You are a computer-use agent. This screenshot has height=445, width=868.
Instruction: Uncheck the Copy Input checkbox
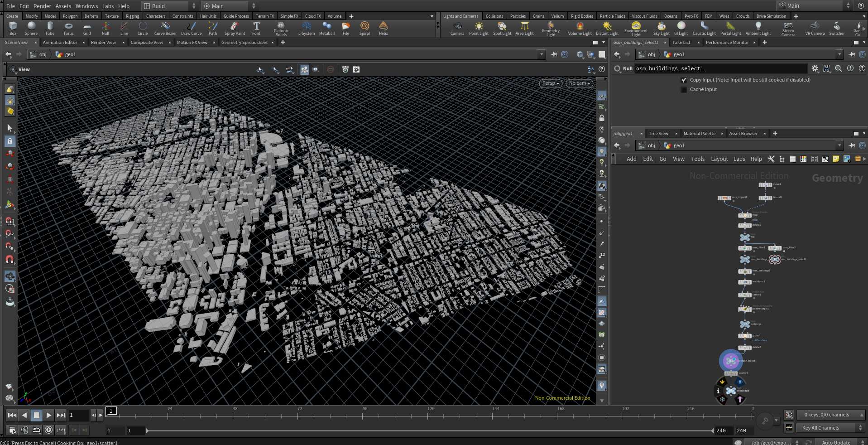pyautogui.click(x=684, y=80)
